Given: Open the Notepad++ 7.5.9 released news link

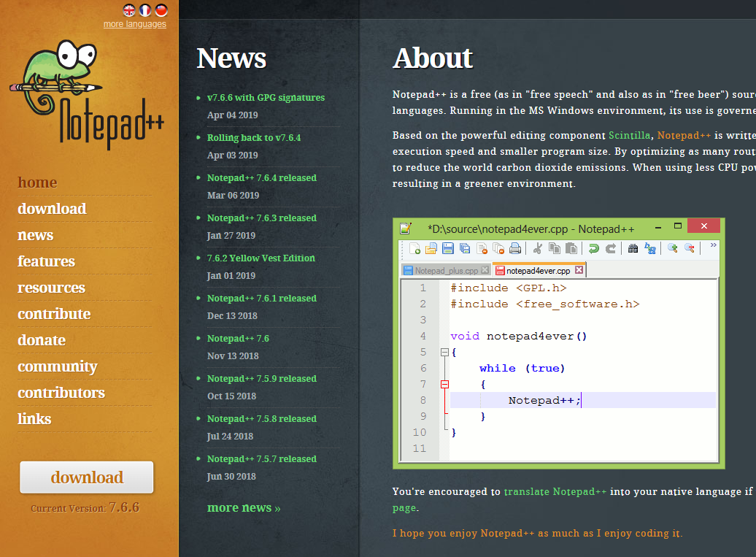Looking at the screenshot, I should 262,379.
